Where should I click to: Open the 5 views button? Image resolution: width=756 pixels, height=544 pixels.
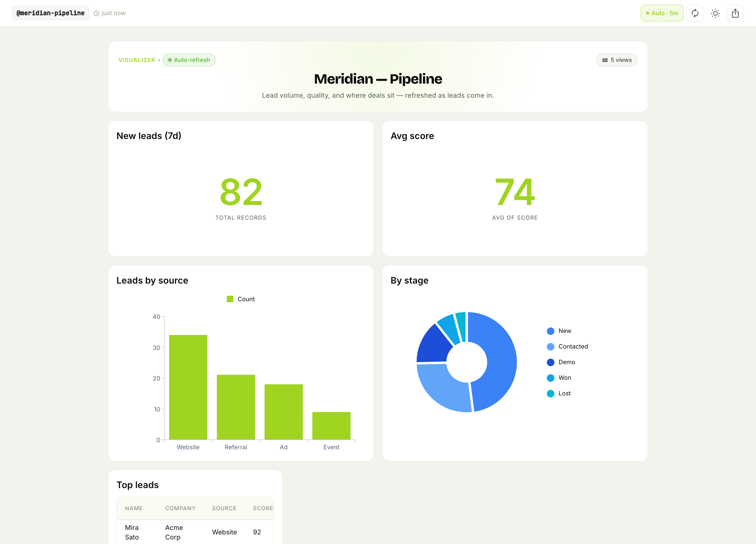point(616,60)
